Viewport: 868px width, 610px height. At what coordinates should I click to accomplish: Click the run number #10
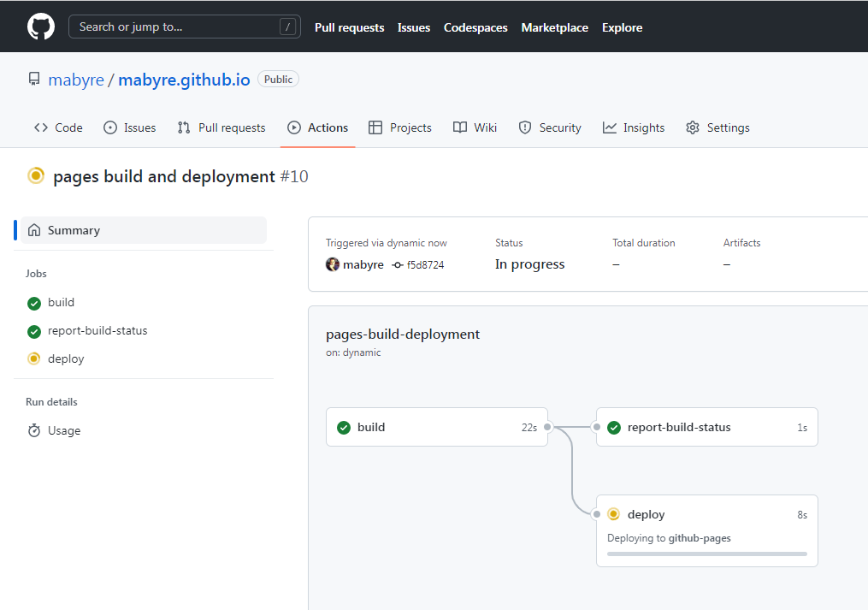tap(294, 176)
